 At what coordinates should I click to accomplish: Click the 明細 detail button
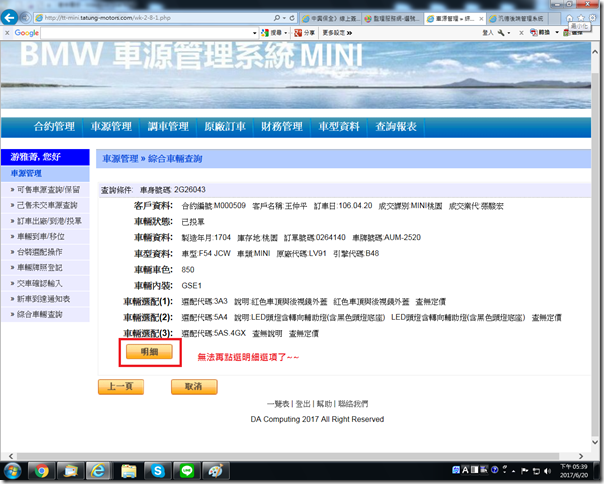149,351
